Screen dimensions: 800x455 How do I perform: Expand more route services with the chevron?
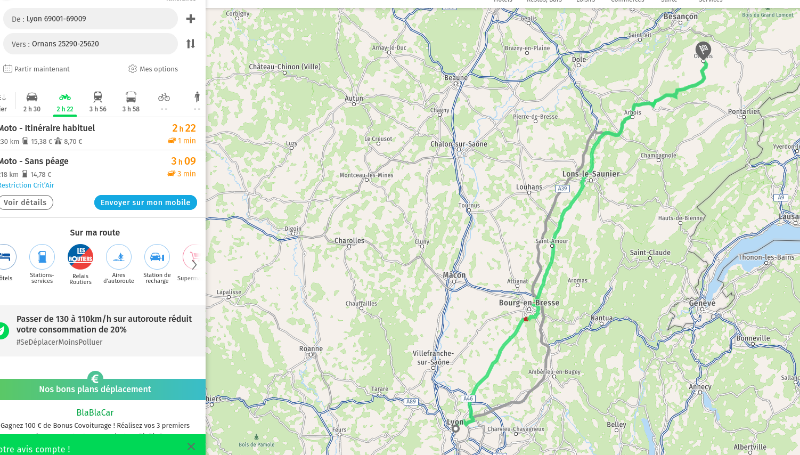[194, 265]
